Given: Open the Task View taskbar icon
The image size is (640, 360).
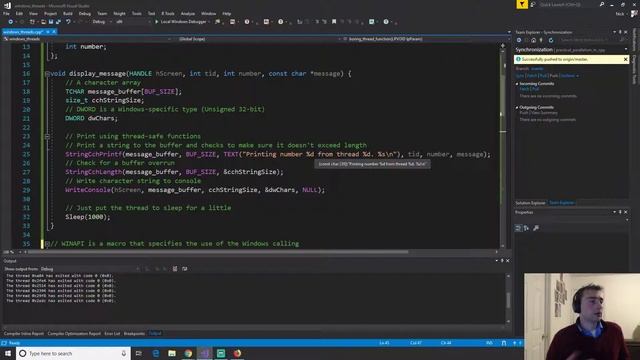Looking at the screenshot, I should point(139,353).
